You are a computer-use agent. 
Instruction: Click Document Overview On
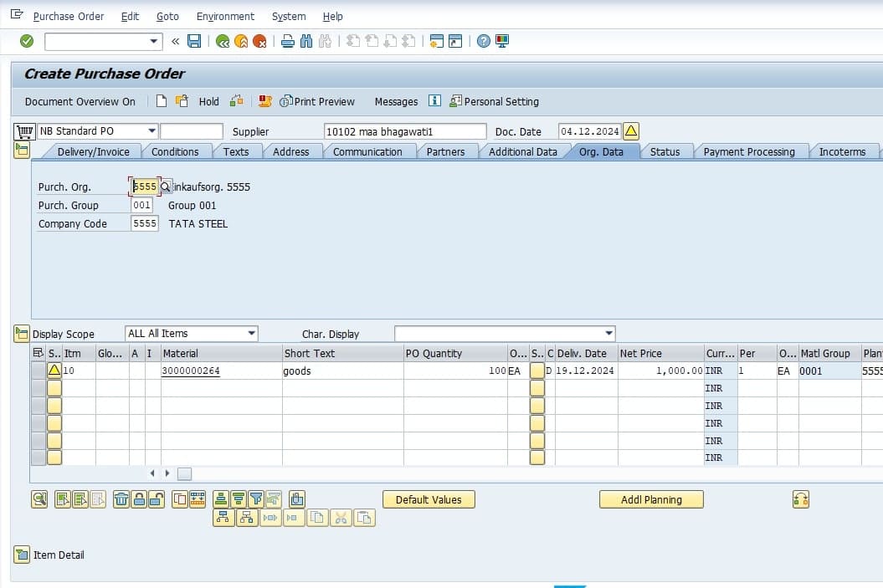80,102
